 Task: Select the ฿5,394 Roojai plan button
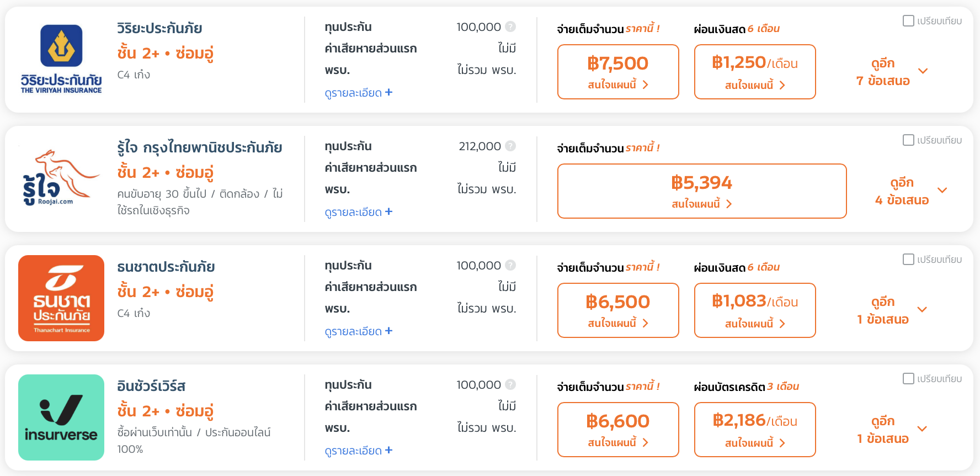coord(702,191)
